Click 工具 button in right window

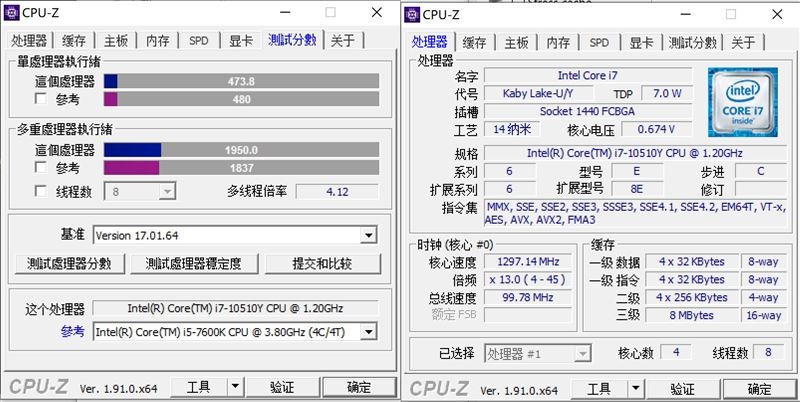point(599,389)
